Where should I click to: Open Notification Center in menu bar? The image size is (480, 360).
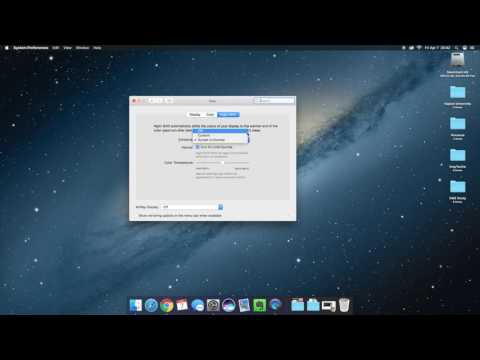472,48
